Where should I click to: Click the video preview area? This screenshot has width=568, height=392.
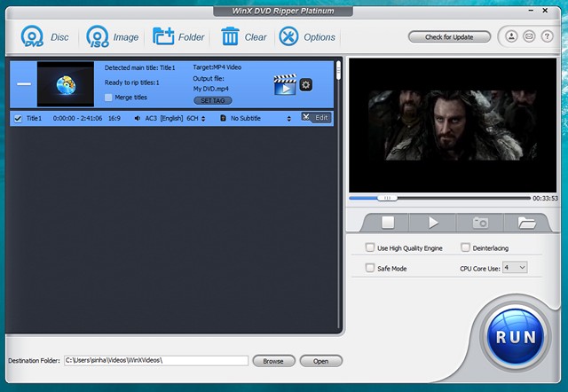(x=453, y=125)
